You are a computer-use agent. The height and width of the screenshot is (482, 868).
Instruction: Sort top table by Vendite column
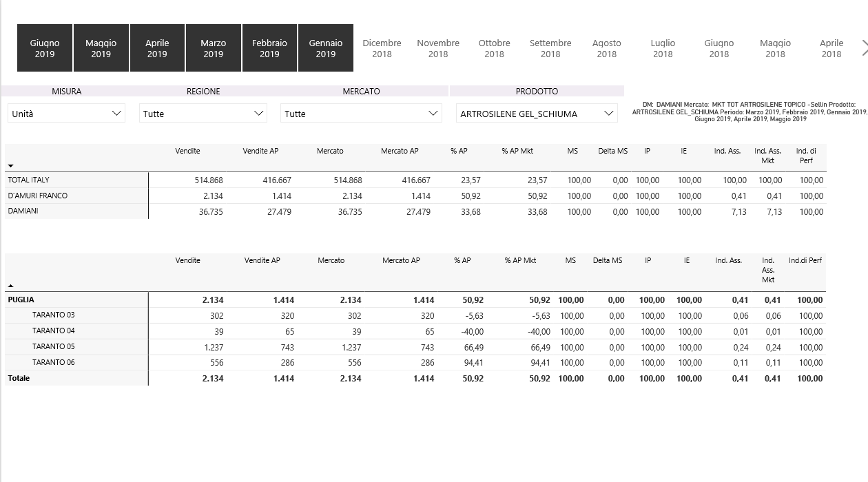[x=187, y=151]
